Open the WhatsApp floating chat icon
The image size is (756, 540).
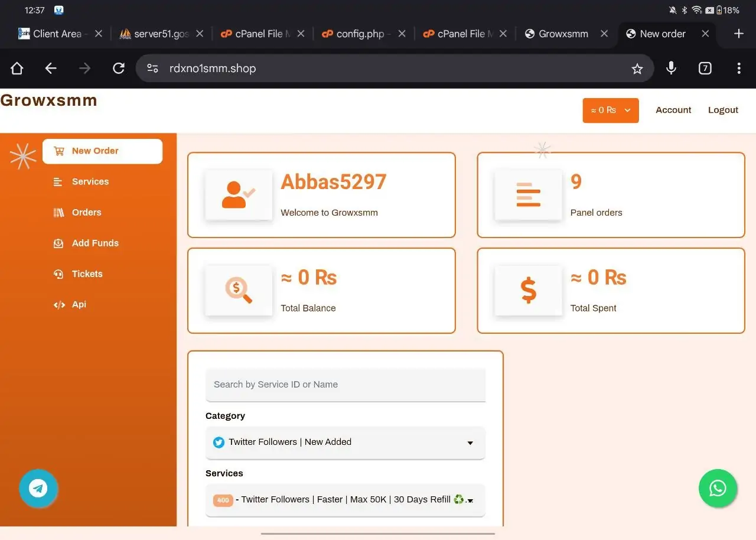(718, 488)
